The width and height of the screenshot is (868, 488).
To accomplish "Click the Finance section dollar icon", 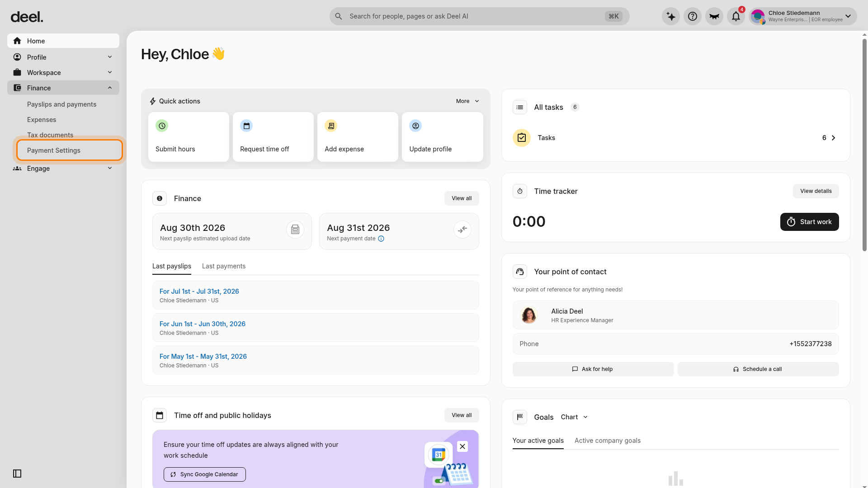I will [x=160, y=198].
